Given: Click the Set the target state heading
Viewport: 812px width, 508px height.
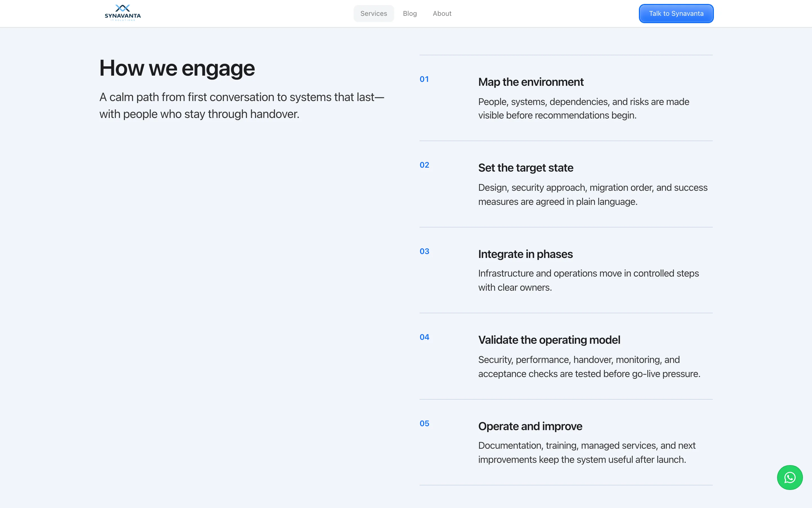Looking at the screenshot, I should [526, 168].
